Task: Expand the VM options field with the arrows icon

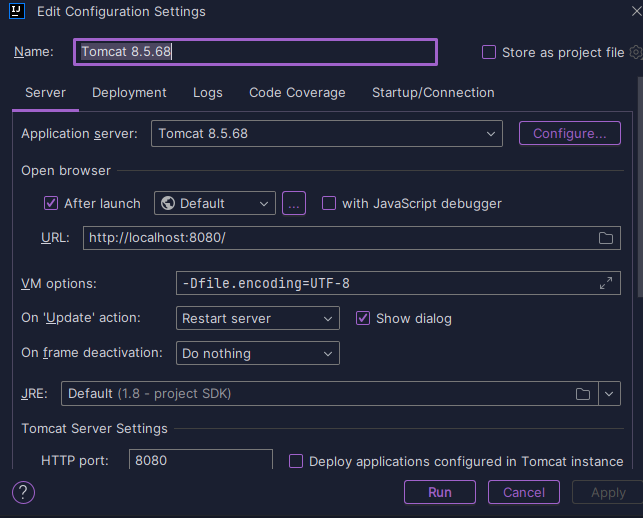Action: (x=606, y=283)
